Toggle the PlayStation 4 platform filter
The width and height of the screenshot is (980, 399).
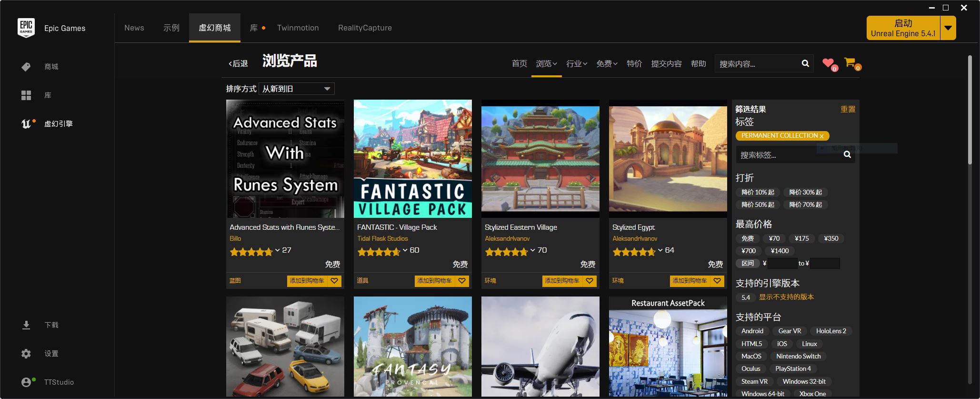coord(793,368)
